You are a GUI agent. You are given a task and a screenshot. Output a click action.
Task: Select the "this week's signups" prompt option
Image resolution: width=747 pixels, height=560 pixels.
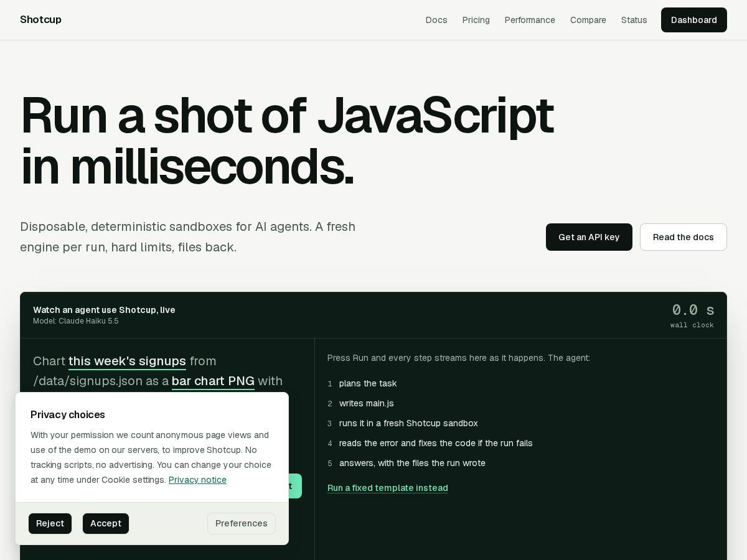point(127,361)
